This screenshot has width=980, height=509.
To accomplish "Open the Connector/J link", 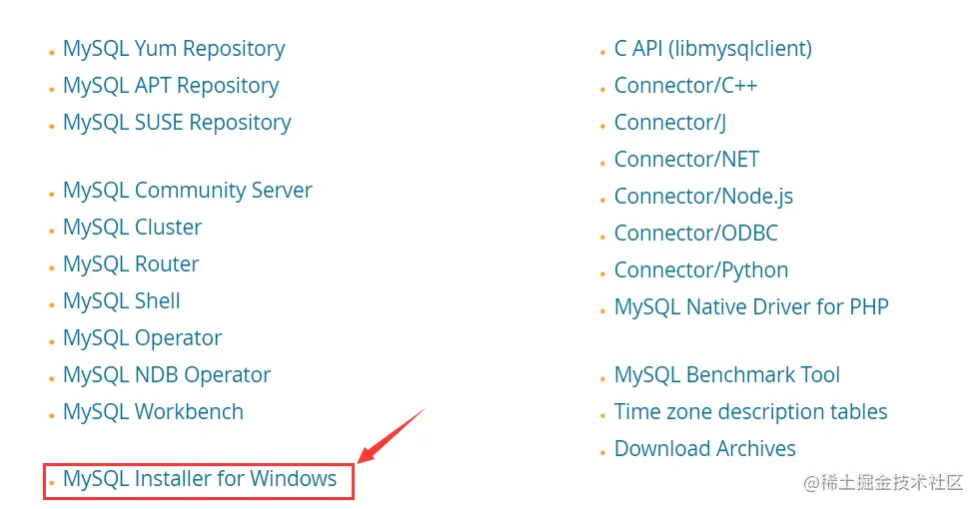I will tap(670, 123).
